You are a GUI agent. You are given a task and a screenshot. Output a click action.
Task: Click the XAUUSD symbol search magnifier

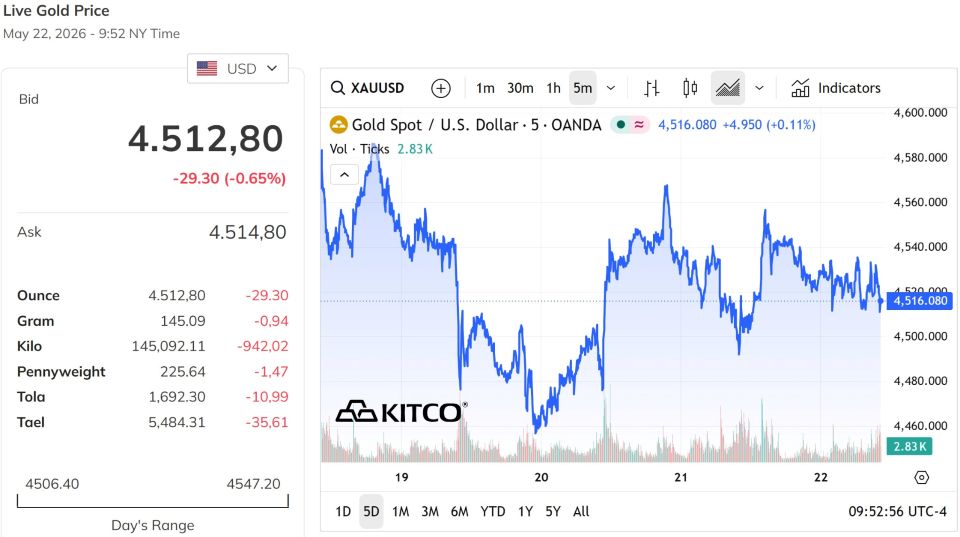tap(338, 88)
